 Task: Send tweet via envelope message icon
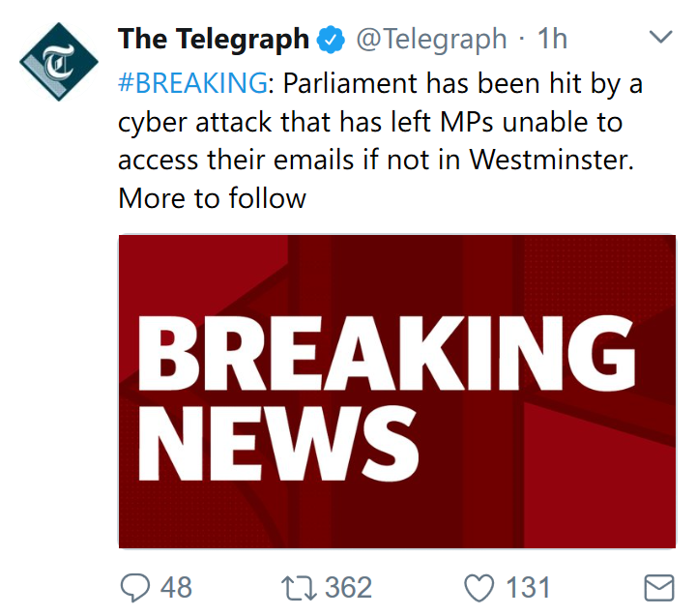click(658, 586)
